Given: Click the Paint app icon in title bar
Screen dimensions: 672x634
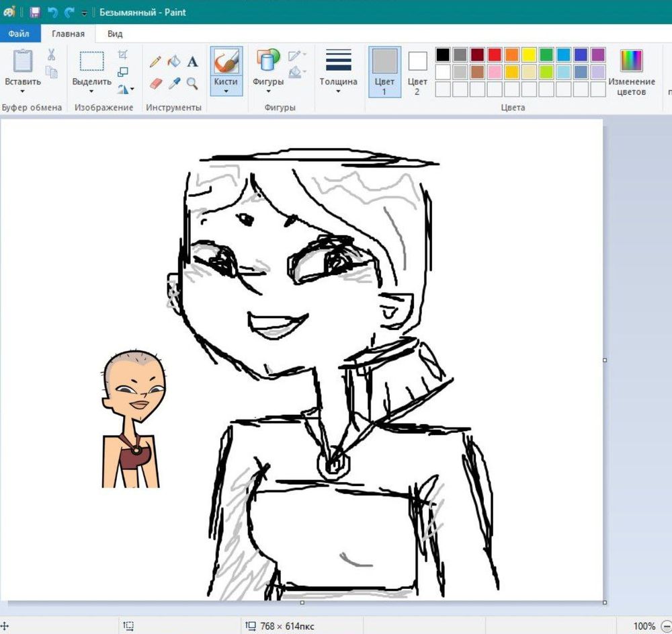Looking at the screenshot, I should pyautogui.click(x=9, y=12).
